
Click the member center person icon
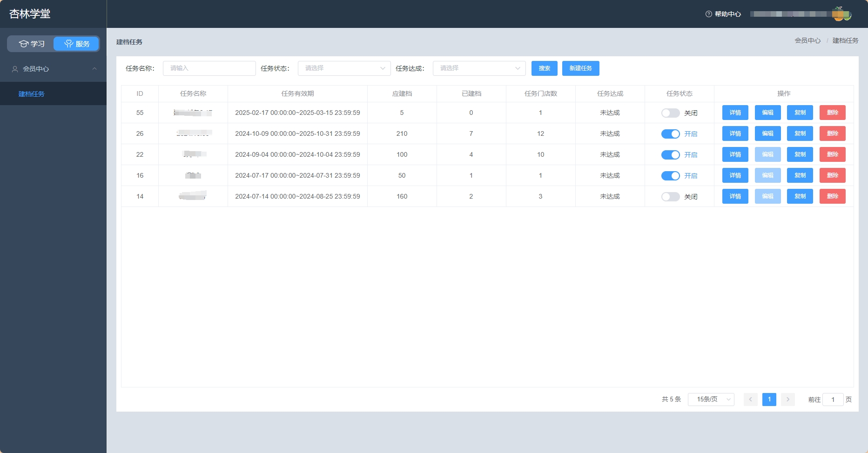[15, 69]
